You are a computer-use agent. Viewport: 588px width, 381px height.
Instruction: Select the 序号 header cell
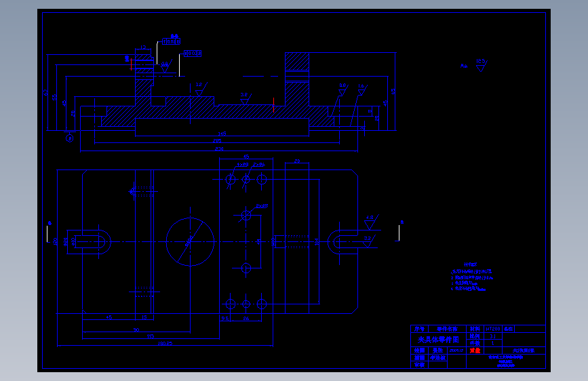(419, 329)
